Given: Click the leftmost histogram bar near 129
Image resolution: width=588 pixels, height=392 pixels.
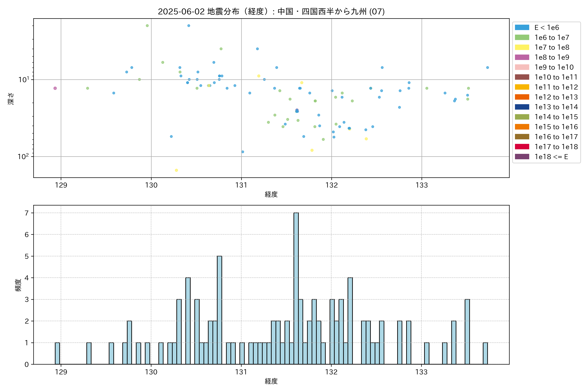Looking at the screenshot, I should tap(57, 353).
